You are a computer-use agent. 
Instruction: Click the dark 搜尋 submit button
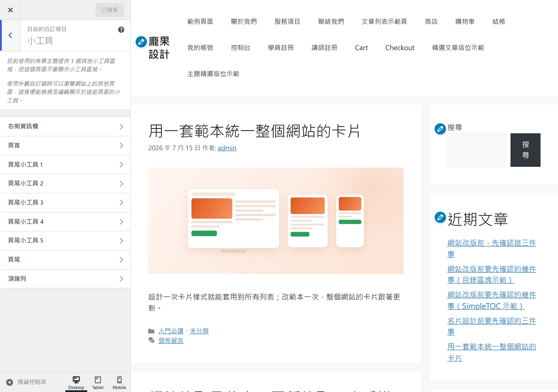tap(525, 150)
